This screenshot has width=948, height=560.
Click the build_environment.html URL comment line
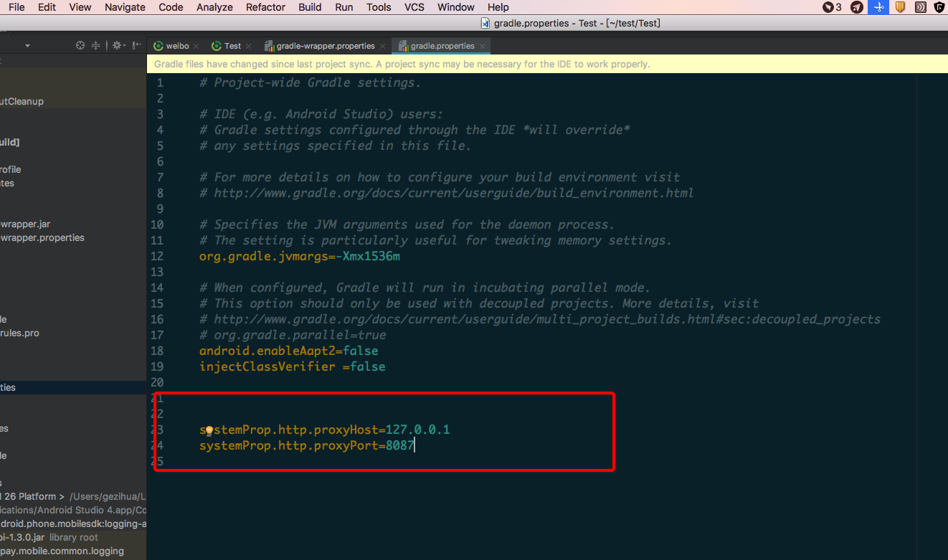446,193
